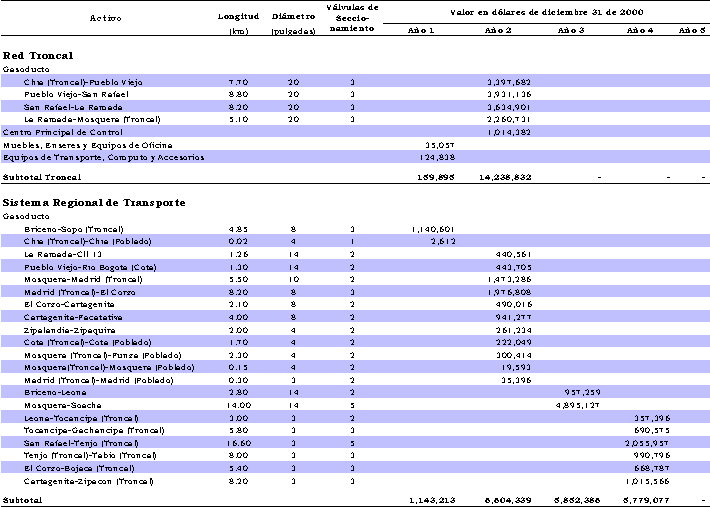Image resolution: width=710 pixels, height=507 pixels.
Task: Select the "Año 3" column header
Action: coord(571,31)
